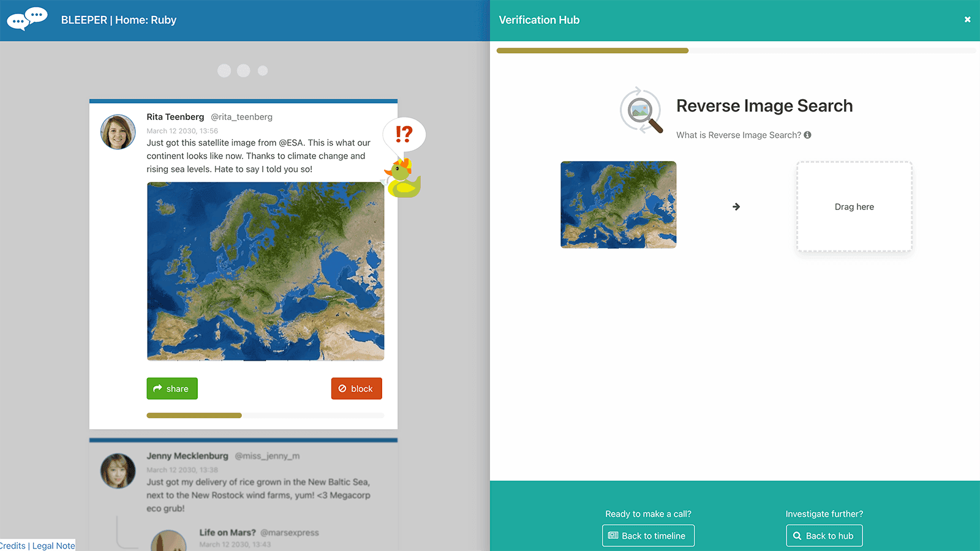Share Rita Teenberg's post
This screenshot has height=551, width=980.
pyautogui.click(x=172, y=389)
